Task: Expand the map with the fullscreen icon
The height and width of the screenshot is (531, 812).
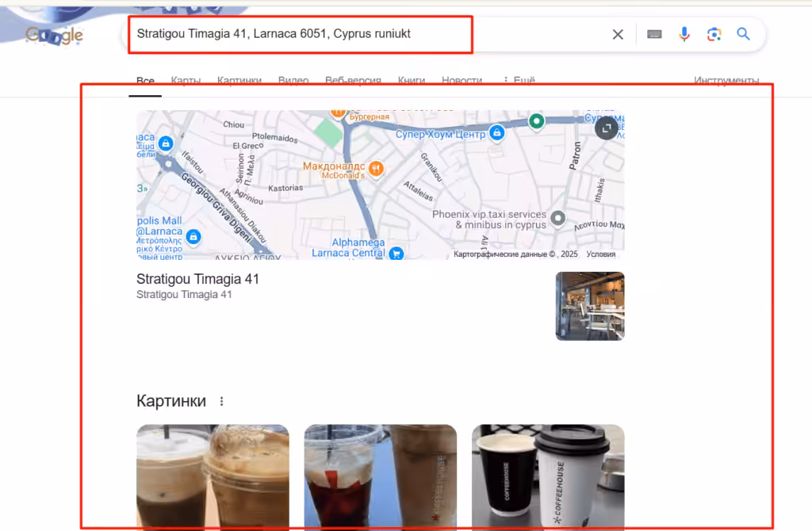Action: click(x=606, y=128)
